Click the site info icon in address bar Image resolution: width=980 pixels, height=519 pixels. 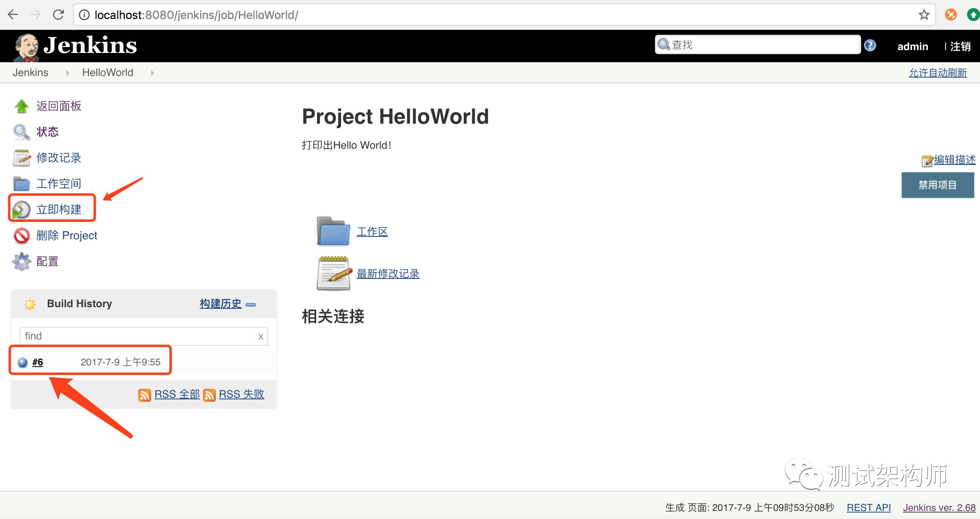84,15
